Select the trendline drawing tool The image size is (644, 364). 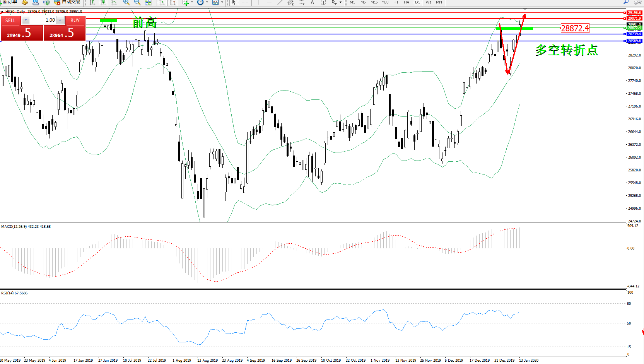tap(280, 2)
